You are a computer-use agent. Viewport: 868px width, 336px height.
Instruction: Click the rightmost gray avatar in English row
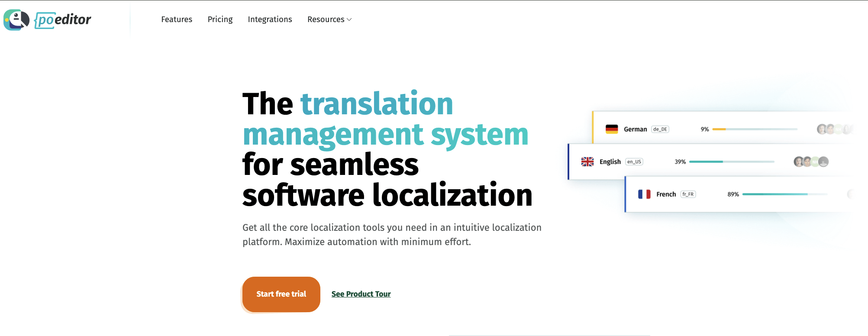[x=823, y=162]
